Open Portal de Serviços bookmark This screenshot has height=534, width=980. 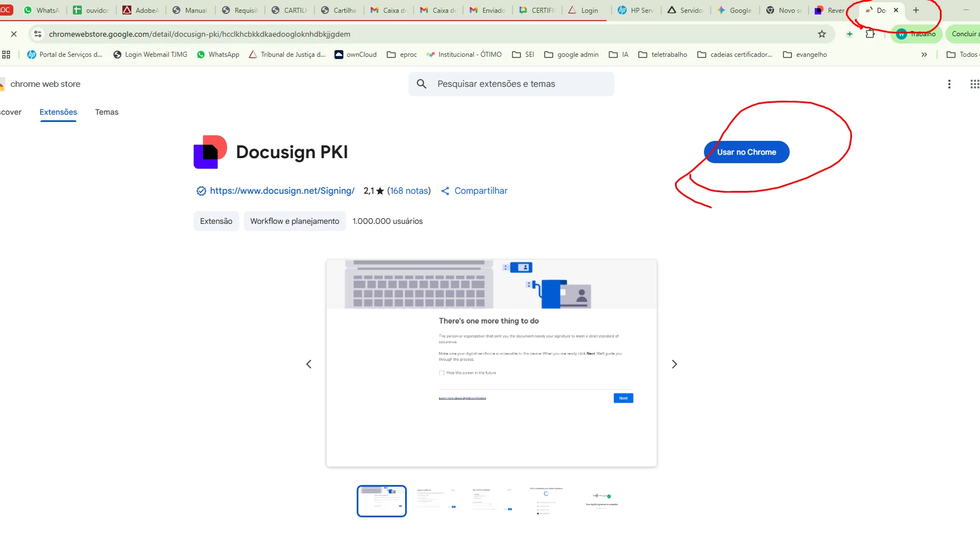[65, 55]
